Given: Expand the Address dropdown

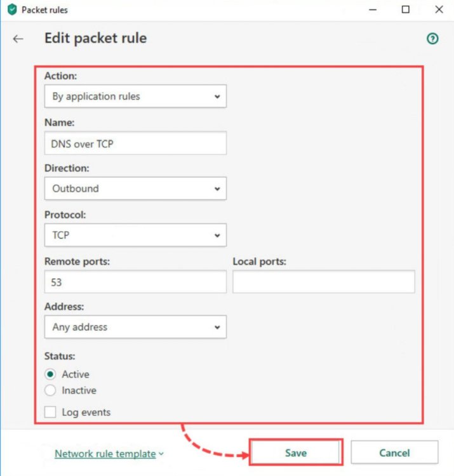Looking at the screenshot, I should 135,327.
